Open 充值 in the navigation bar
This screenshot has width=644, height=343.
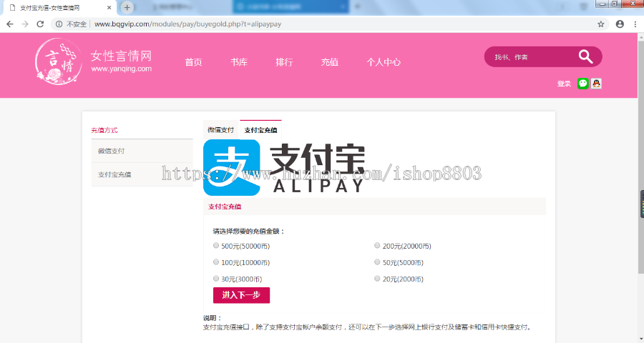[x=329, y=62]
